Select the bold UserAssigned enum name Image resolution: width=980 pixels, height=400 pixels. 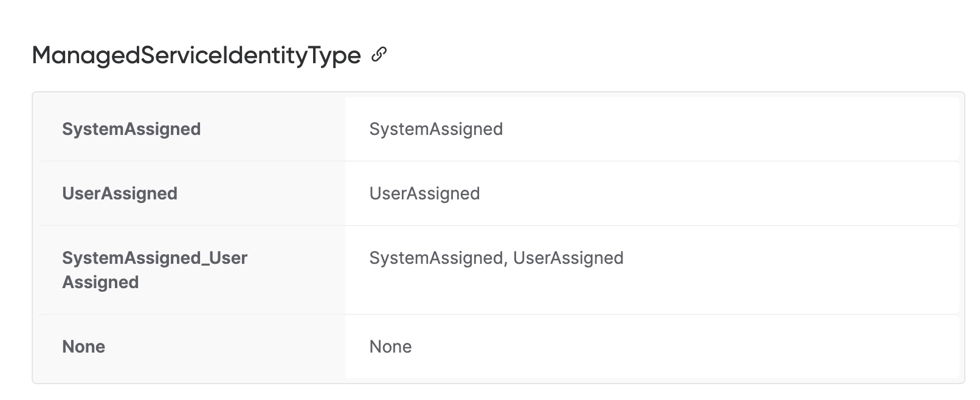point(120,193)
